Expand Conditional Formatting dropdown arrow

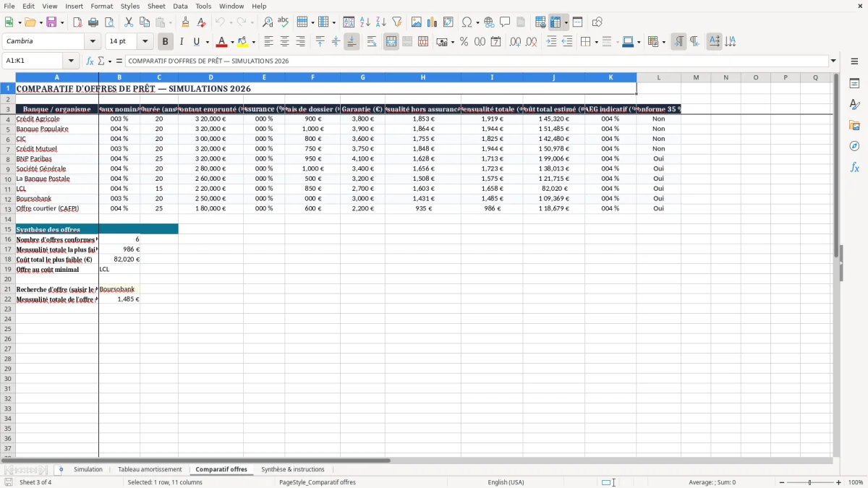click(663, 42)
